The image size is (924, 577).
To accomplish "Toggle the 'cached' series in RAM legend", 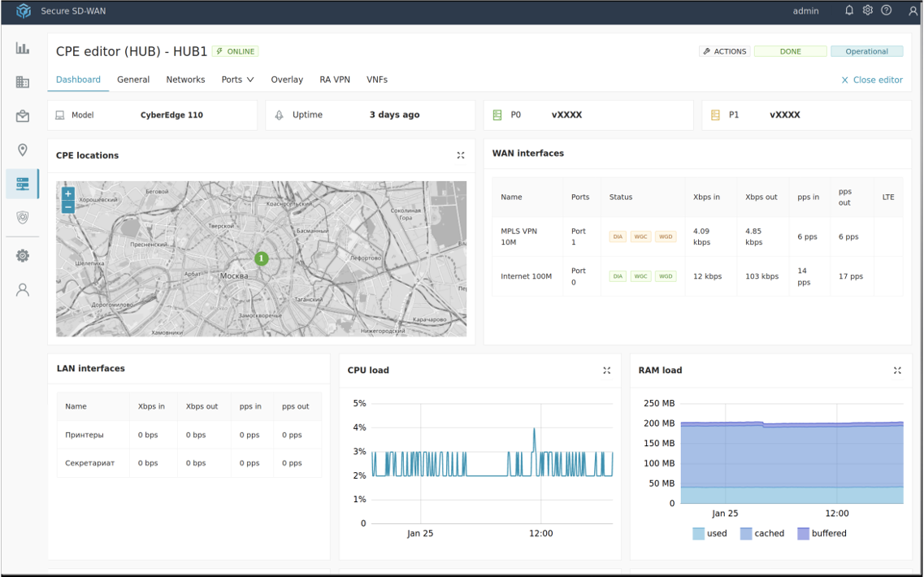I will click(761, 534).
